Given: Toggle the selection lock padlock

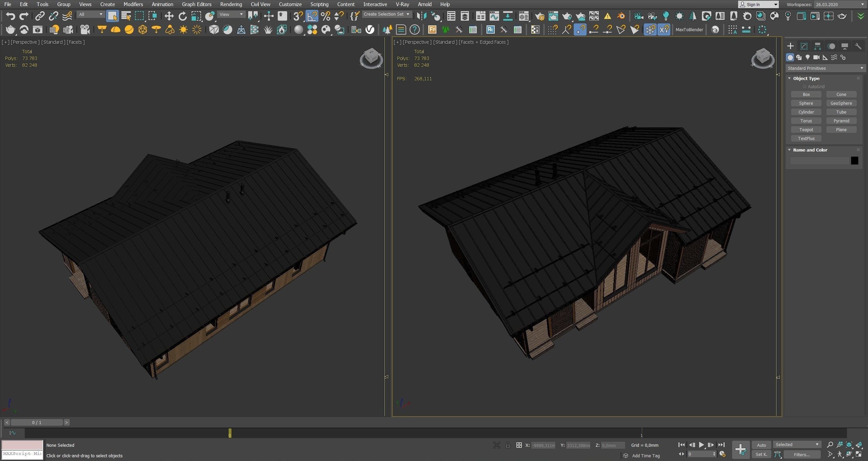Looking at the screenshot, I should coord(508,445).
